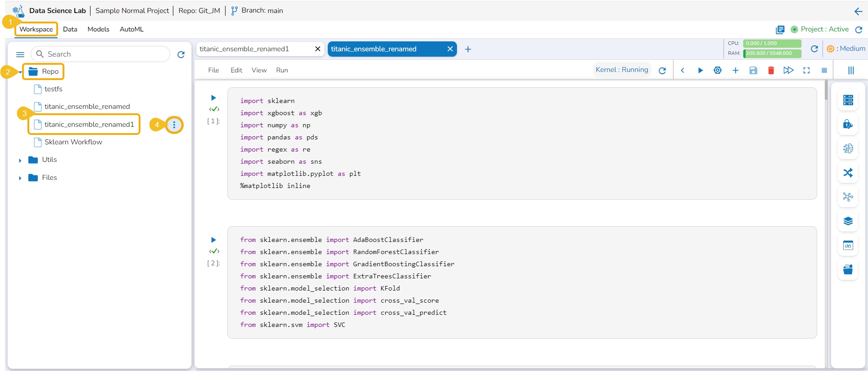The width and height of the screenshot is (868, 371).
Task: Open the Sklearn Workflow file
Action: [73, 142]
